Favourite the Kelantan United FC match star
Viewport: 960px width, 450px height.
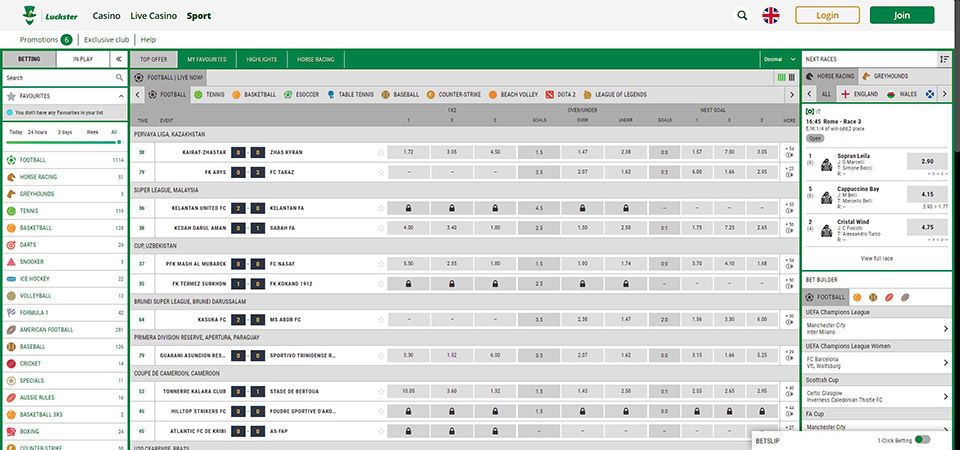[381, 208]
